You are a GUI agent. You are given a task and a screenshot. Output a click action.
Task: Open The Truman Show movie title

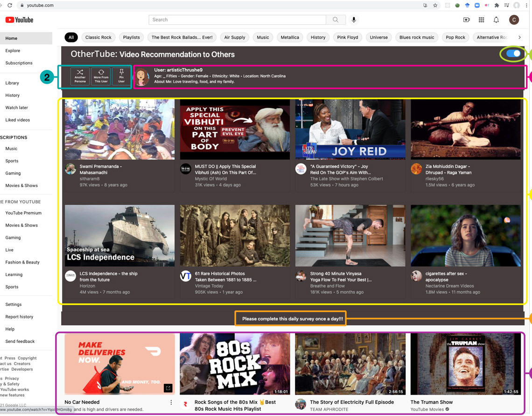pos(432,402)
